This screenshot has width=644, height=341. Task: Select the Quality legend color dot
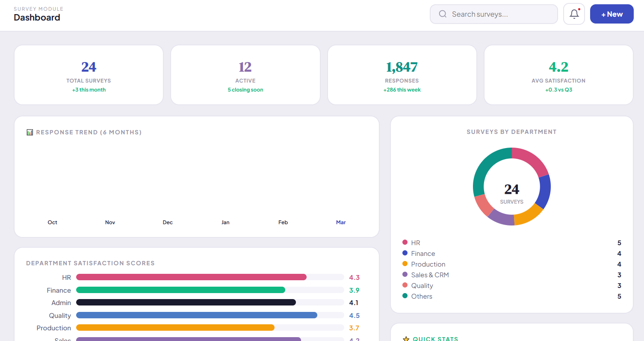tap(405, 285)
